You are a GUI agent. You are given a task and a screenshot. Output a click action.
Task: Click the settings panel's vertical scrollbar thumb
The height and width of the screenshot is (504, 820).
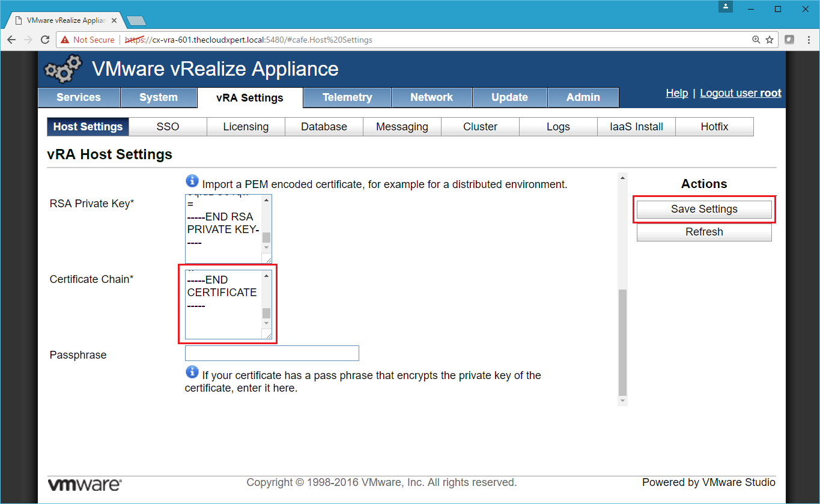tap(622, 342)
